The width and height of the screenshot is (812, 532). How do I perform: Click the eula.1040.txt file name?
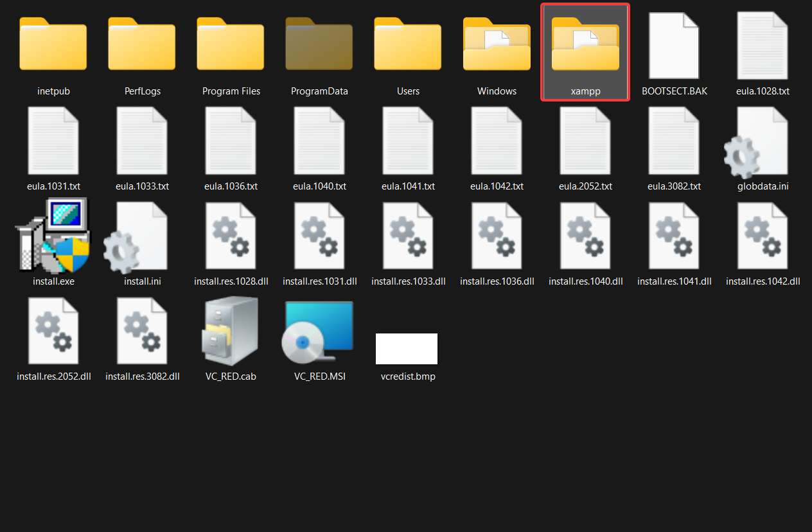pyautogui.click(x=319, y=186)
